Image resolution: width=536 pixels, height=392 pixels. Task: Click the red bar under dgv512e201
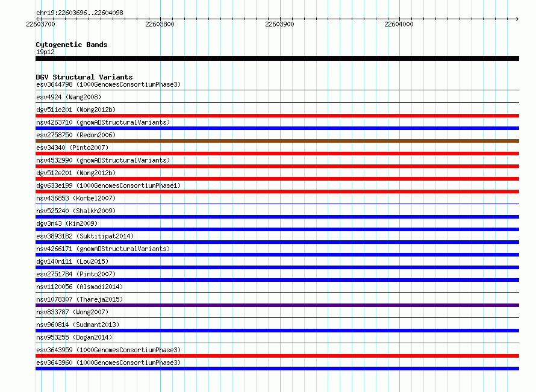tap(277, 179)
